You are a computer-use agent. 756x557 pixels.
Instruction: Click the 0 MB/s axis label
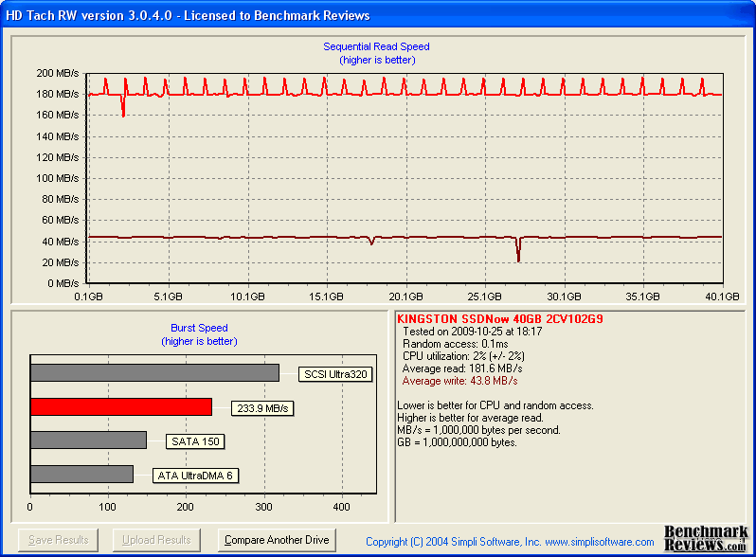point(63,283)
